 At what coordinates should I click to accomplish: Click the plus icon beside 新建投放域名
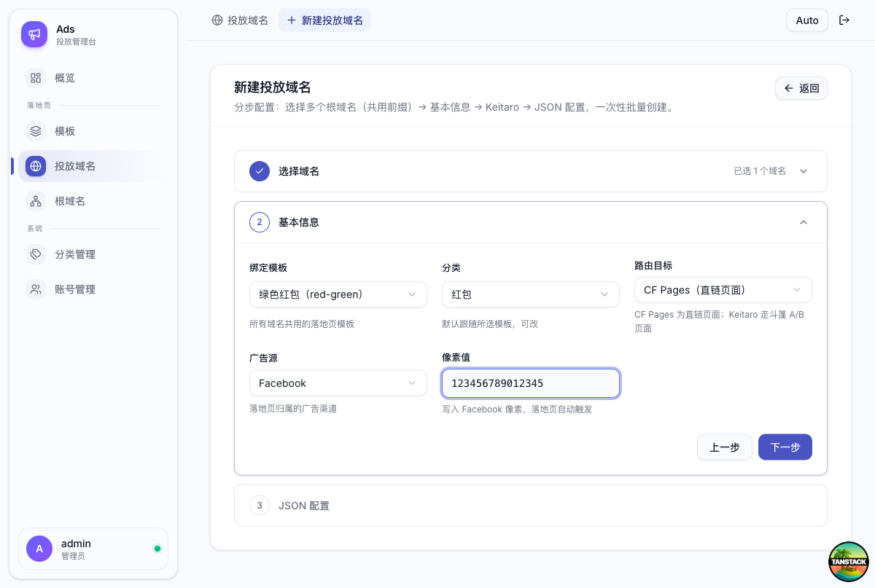[x=292, y=20]
